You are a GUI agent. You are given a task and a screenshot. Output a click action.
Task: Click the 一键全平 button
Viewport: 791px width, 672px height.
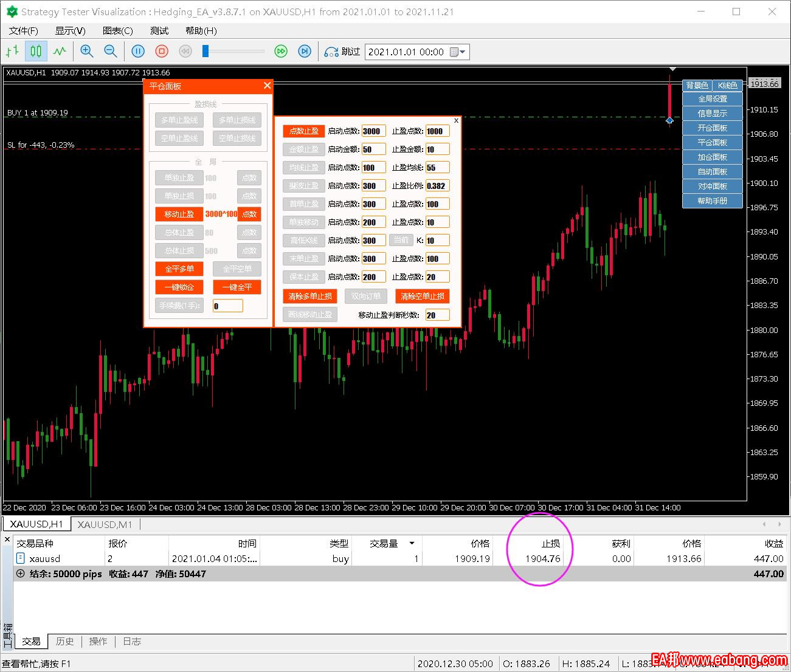click(237, 287)
